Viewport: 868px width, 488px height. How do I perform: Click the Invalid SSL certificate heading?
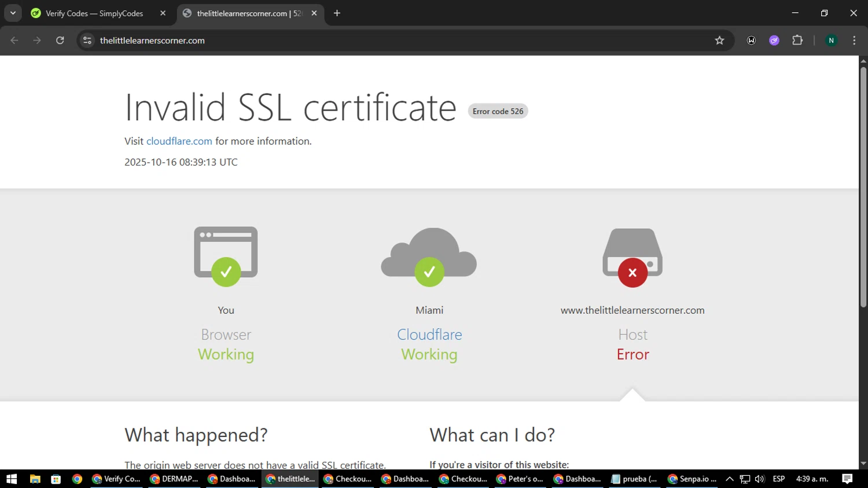coord(290,108)
